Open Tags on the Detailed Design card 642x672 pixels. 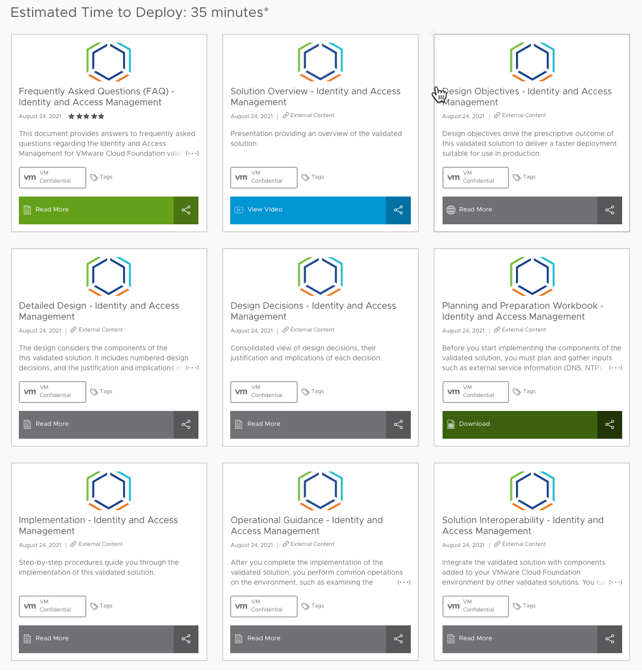(x=101, y=391)
